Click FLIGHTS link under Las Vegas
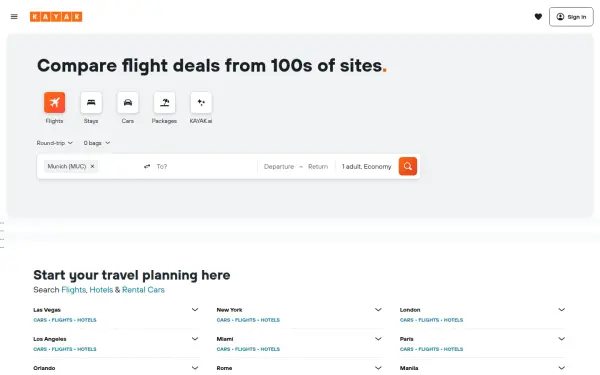This screenshot has width=600, height=375. pyautogui.click(x=62, y=320)
